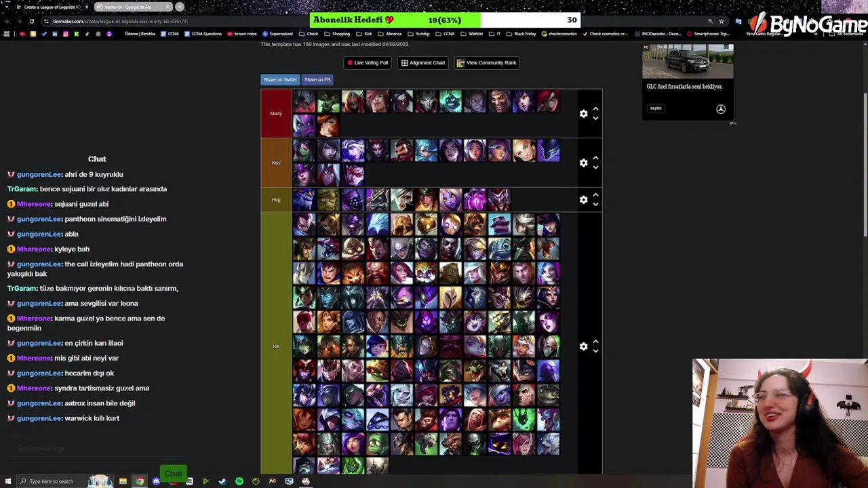The image size is (868, 488).
Task: Pick Miss Fortune portrait in Marry tier
Action: 328,126
